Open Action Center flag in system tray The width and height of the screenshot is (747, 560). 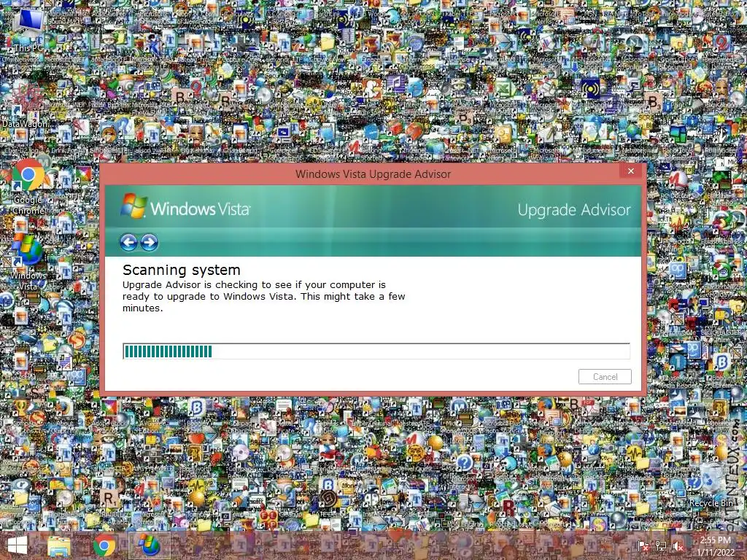pyautogui.click(x=643, y=547)
